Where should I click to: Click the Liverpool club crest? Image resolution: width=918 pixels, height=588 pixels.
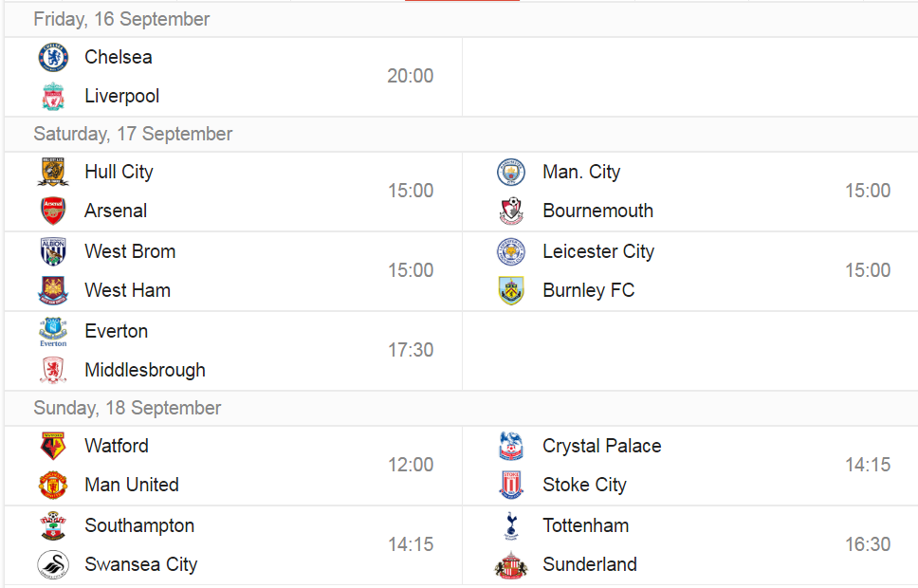(x=53, y=96)
